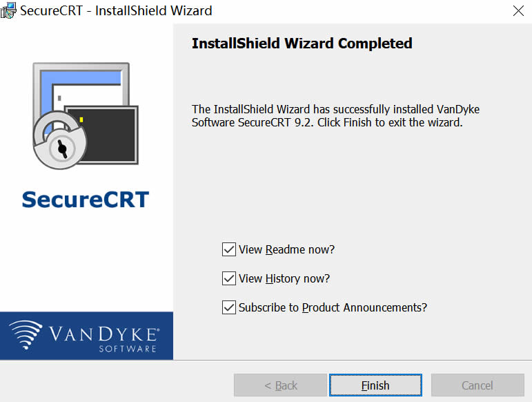The height and width of the screenshot is (402, 532).
Task: Close the InstallShield Wizard window
Action: (x=518, y=10)
